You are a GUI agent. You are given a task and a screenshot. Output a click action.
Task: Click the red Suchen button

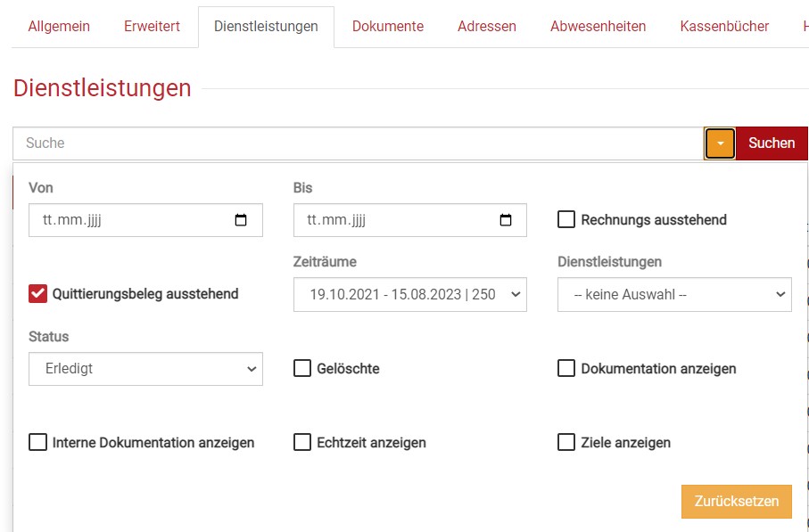[x=772, y=143]
